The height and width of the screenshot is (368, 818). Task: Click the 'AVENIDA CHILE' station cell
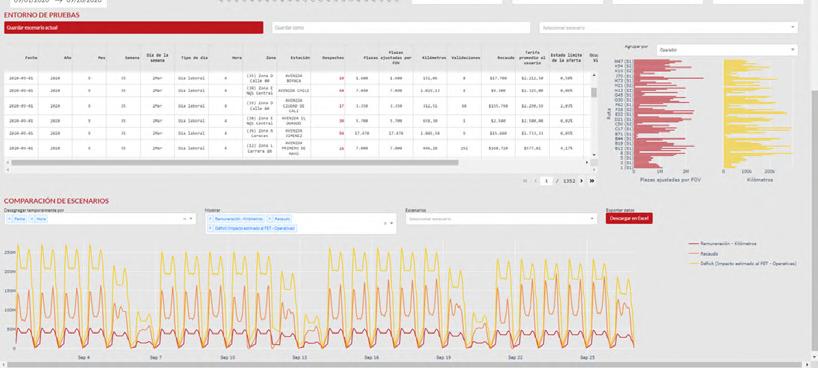pos(294,91)
